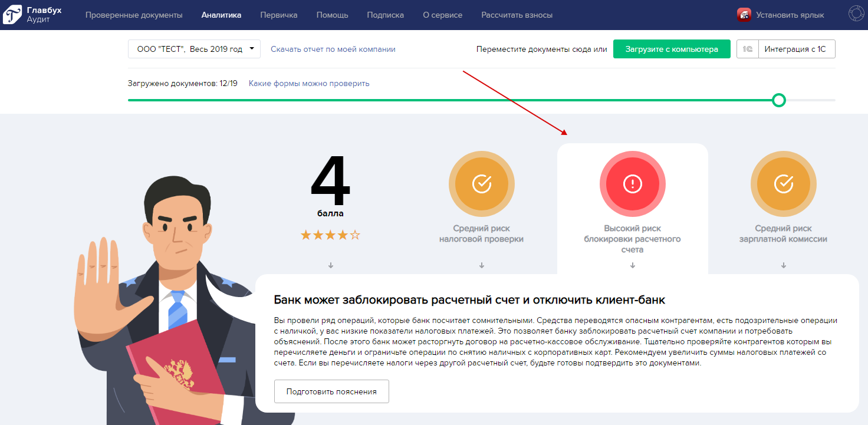Click the Средний риск налоговой проверки label
This screenshot has width=868, height=425.
(x=482, y=234)
